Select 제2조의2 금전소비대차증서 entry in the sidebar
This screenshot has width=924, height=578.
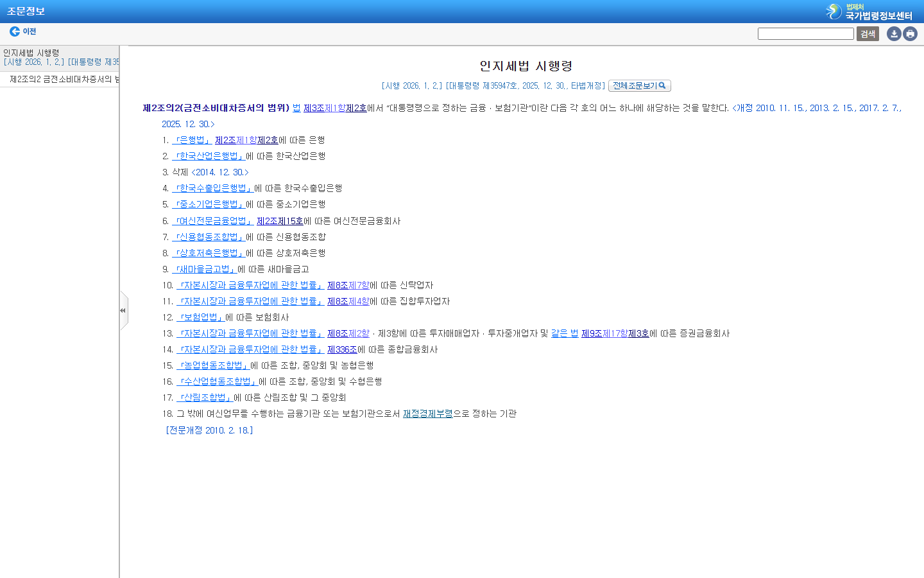(64, 80)
